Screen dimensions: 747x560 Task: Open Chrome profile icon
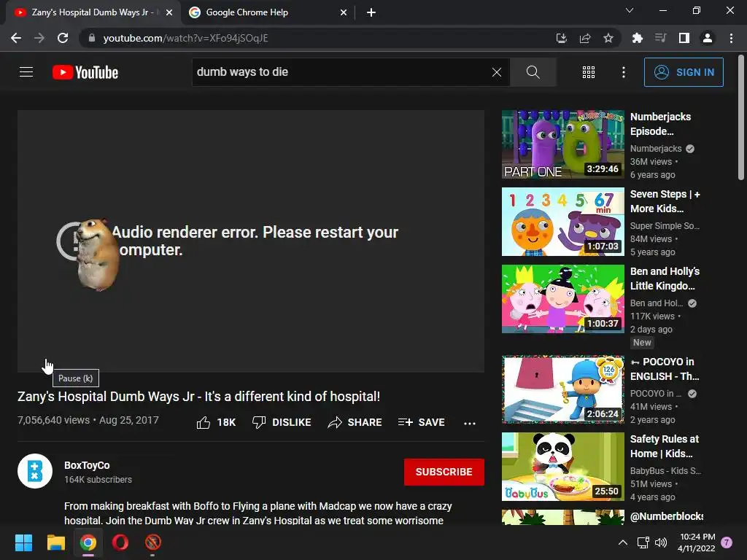708,38
